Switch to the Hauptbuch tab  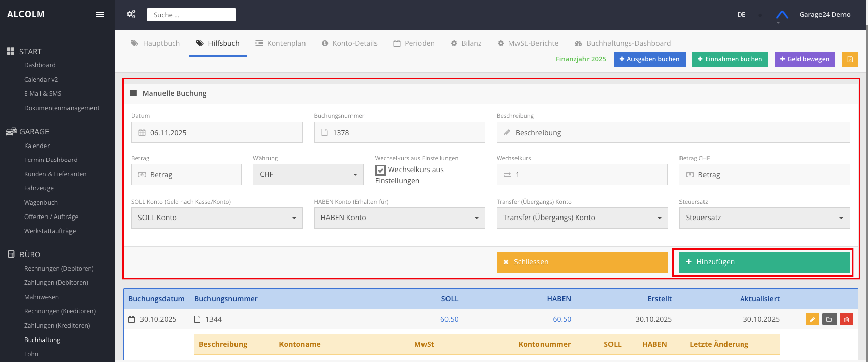(155, 43)
